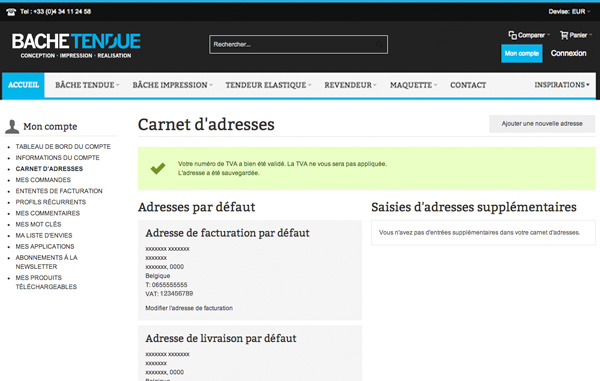Screen dimensions: 600x381
Task: Open Mes commandes
Action: click(x=43, y=180)
